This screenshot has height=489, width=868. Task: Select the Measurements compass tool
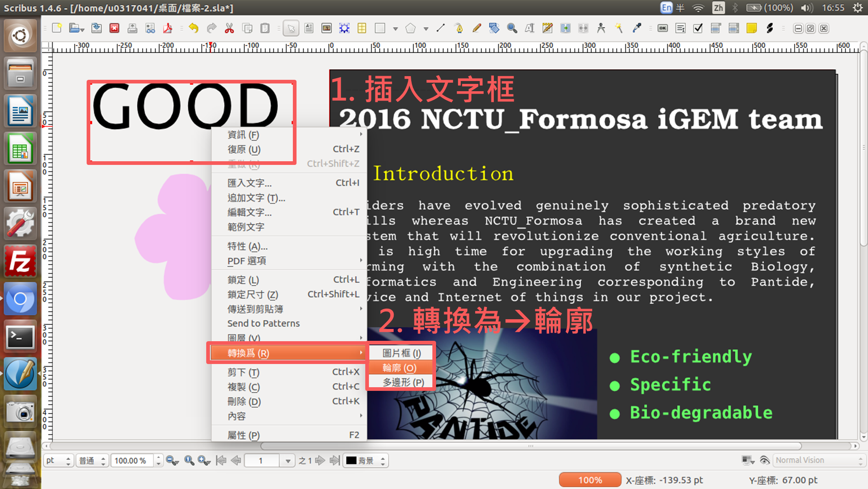(601, 28)
